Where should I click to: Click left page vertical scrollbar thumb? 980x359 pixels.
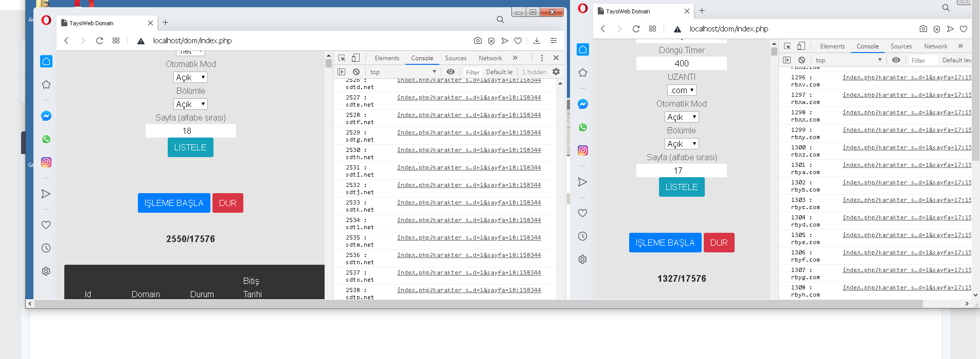pos(329,63)
